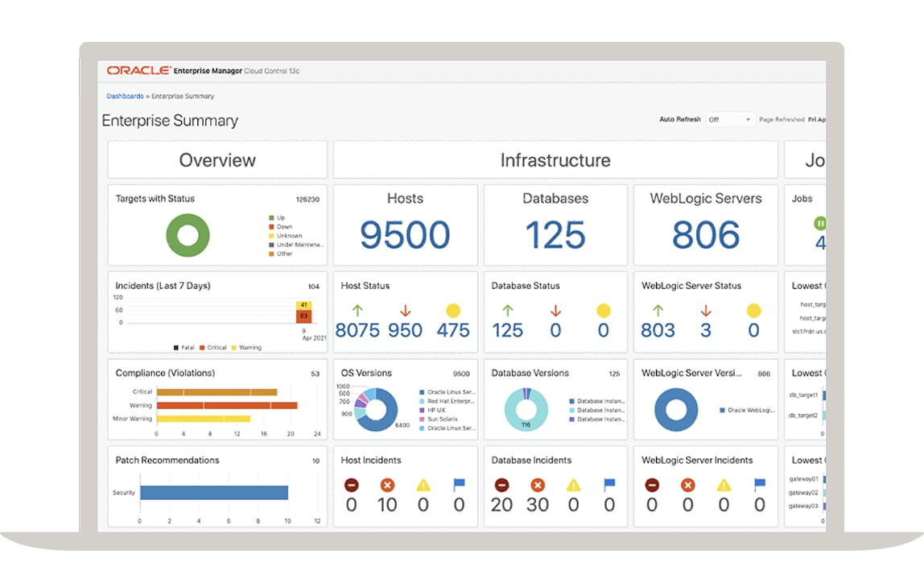
Task: Click the Database Versions donut chart
Action: click(526, 409)
